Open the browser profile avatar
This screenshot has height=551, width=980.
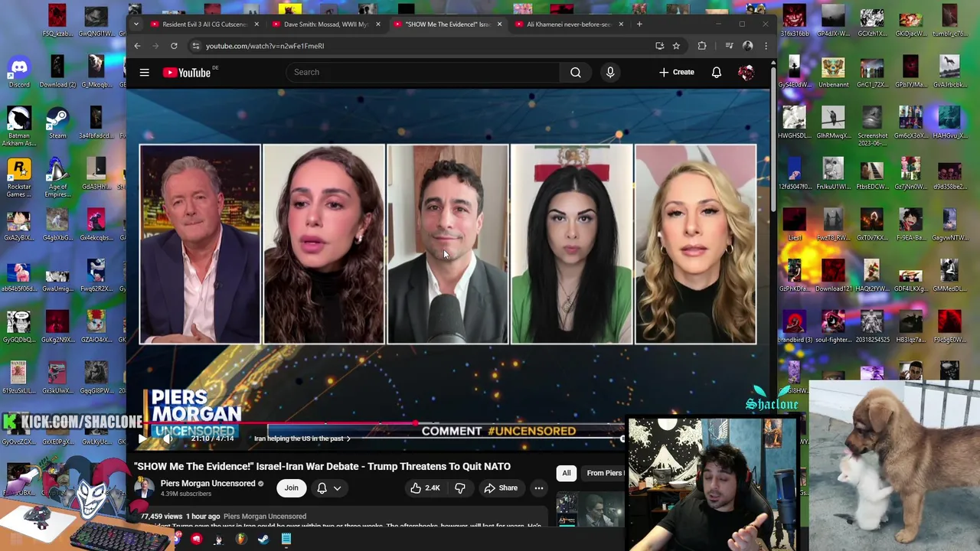coord(748,46)
